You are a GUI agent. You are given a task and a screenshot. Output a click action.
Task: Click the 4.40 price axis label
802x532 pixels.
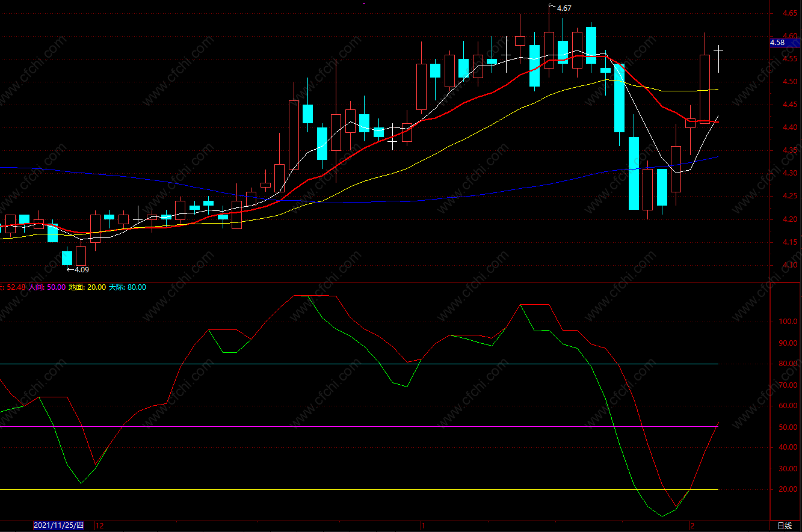790,128
